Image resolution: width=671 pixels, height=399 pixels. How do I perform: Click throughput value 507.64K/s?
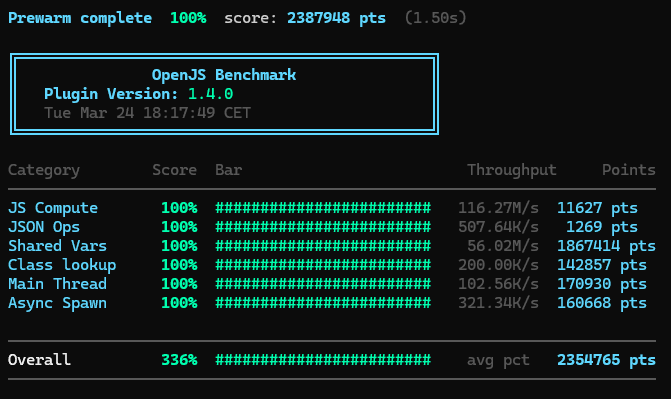pyautogui.click(x=498, y=227)
